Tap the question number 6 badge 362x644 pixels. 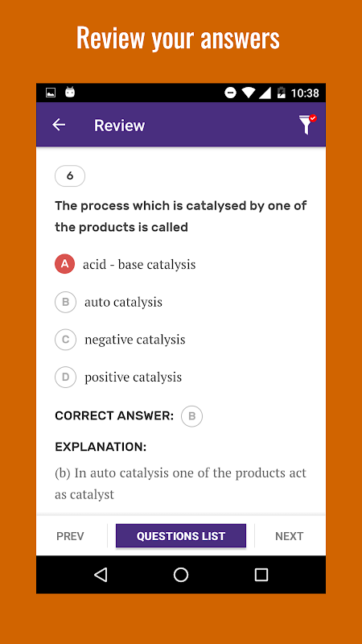click(70, 176)
